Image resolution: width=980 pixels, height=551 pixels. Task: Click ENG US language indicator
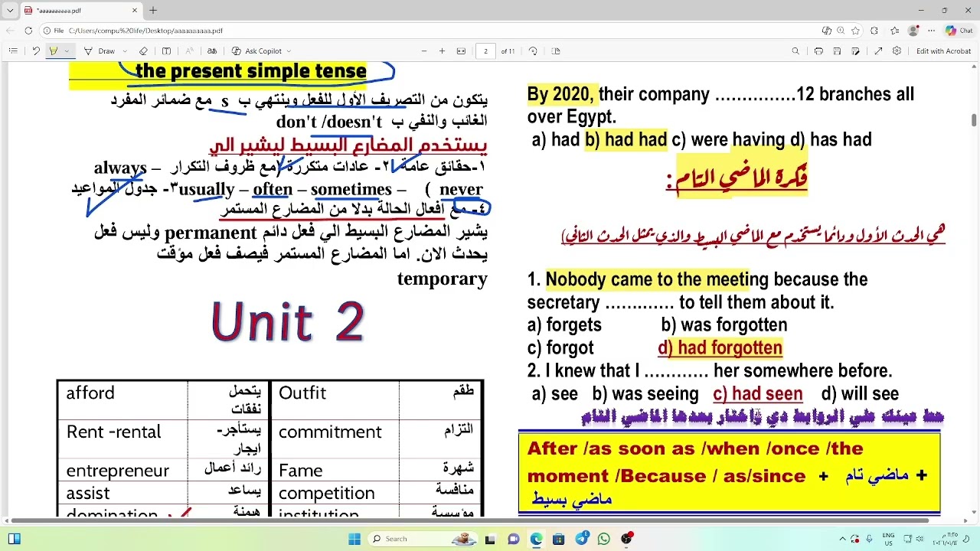[888, 539]
